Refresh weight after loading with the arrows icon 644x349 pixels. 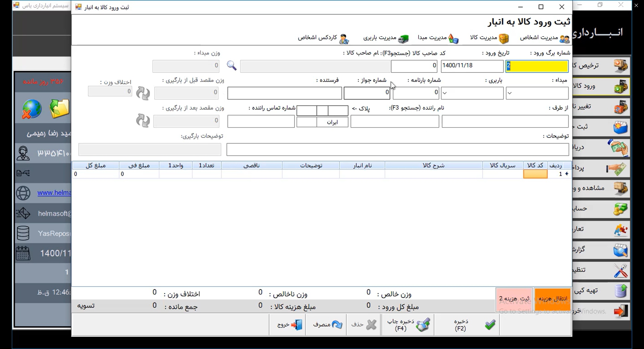143,121
